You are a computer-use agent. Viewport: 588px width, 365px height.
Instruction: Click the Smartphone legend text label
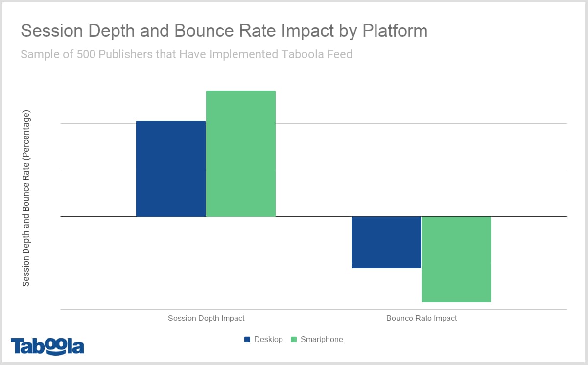pos(323,339)
